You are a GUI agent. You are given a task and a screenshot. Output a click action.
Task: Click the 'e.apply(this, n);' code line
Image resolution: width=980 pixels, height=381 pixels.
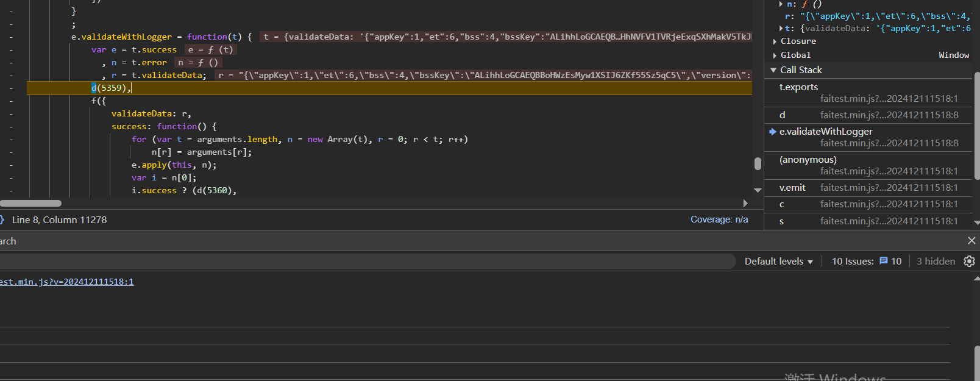click(174, 165)
